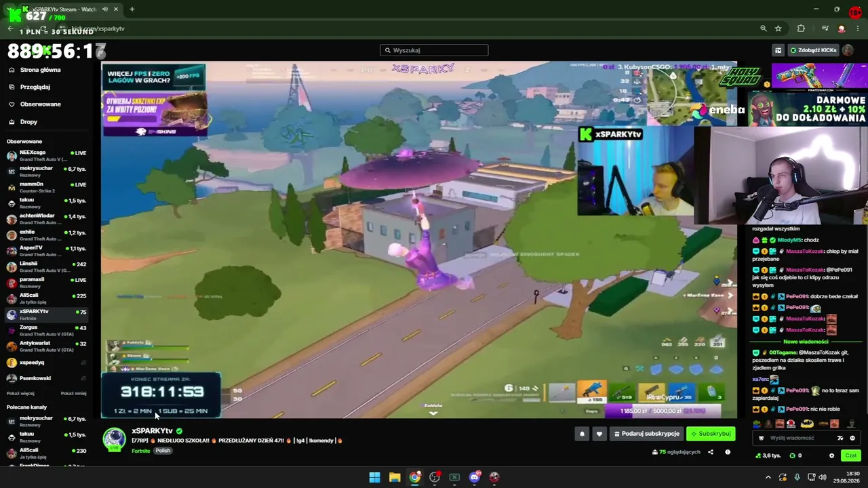Open achtenWlodar channel in the sidebar

pyautogui.click(x=46, y=218)
